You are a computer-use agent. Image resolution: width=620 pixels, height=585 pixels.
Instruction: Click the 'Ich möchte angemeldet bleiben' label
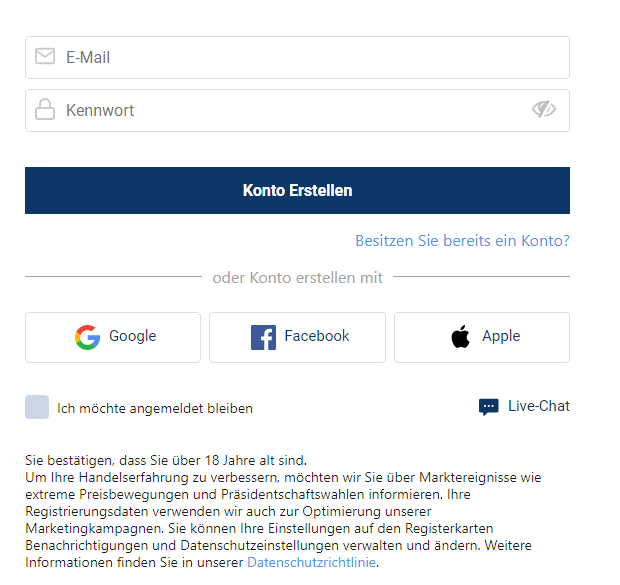pos(155,408)
